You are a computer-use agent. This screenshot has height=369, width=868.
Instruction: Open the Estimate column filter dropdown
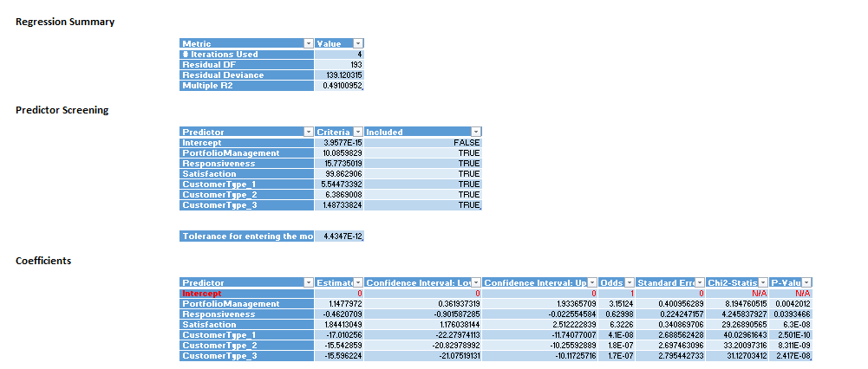(358, 282)
